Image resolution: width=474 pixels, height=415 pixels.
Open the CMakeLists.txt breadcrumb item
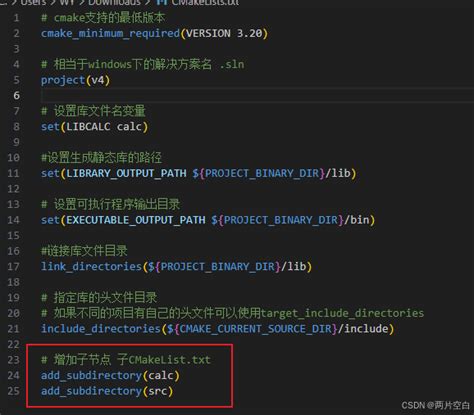[x=205, y=2]
